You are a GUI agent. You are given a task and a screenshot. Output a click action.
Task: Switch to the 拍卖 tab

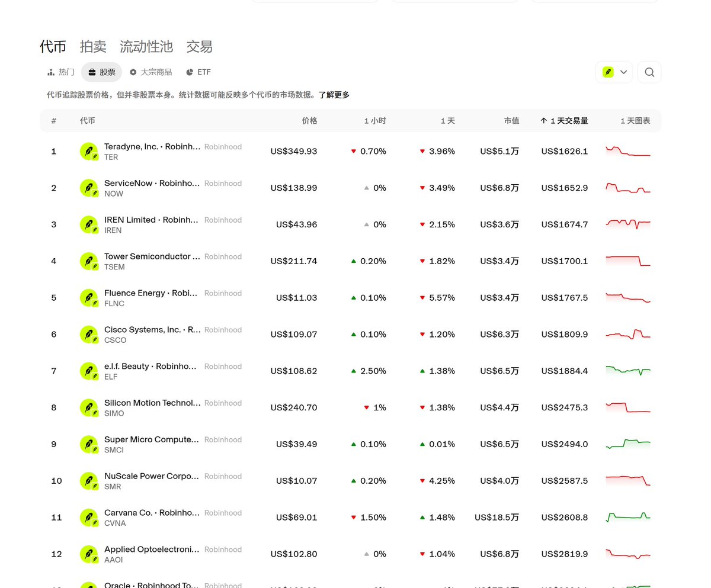pos(93,46)
